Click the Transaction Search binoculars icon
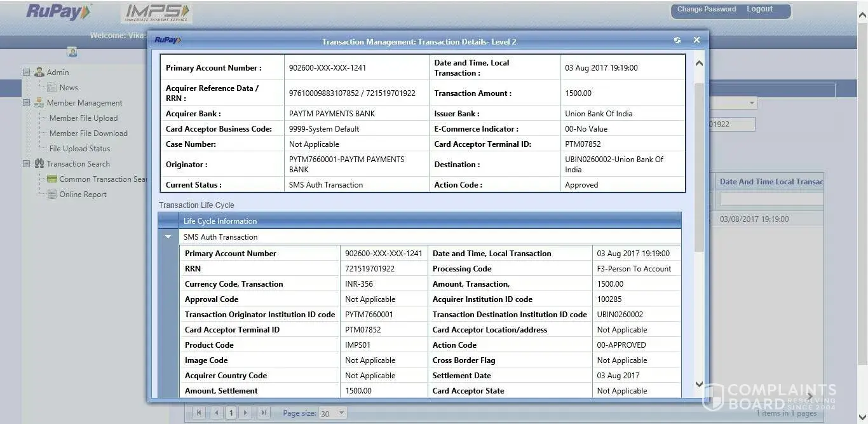868x424 pixels. coord(39,164)
